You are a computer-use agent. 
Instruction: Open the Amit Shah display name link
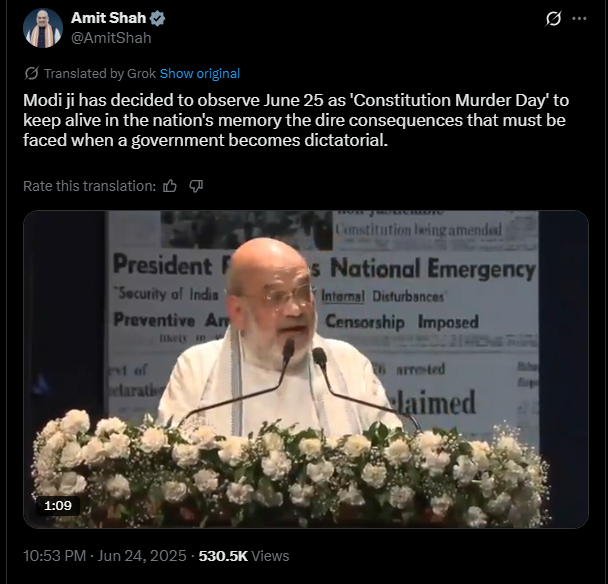(108, 19)
